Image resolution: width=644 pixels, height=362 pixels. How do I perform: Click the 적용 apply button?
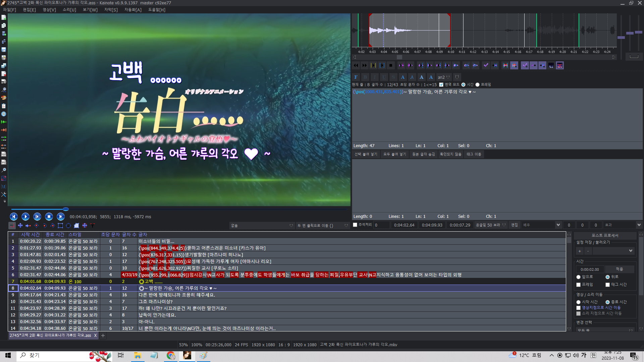coord(620,269)
